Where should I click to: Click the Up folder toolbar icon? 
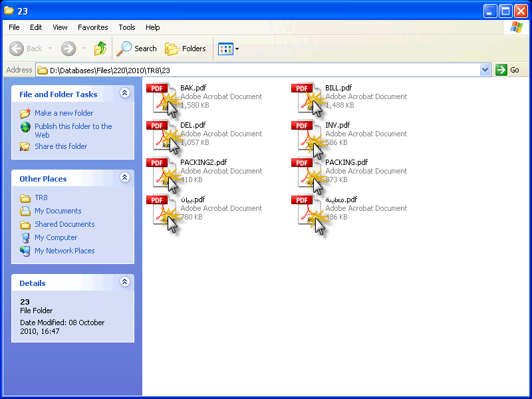point(100,49)
